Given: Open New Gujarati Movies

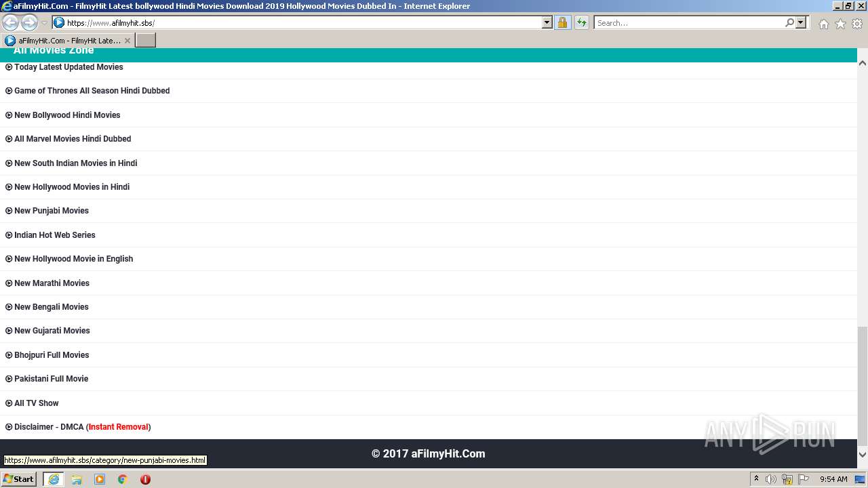Looking at the screenshot, I should [x=52, y=331].
